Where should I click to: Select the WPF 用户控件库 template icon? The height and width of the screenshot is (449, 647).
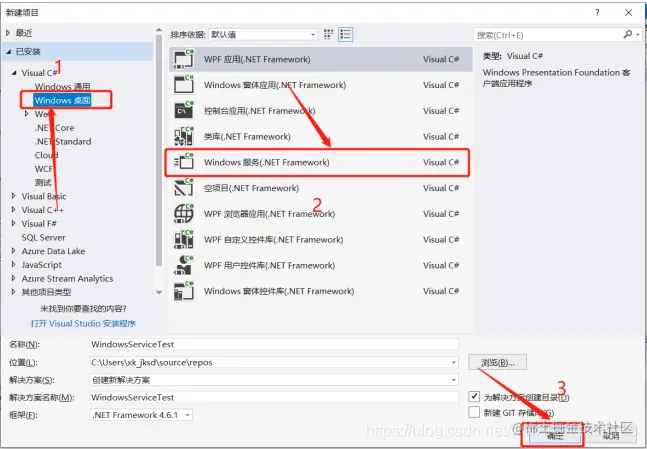(x=184, y=265)
